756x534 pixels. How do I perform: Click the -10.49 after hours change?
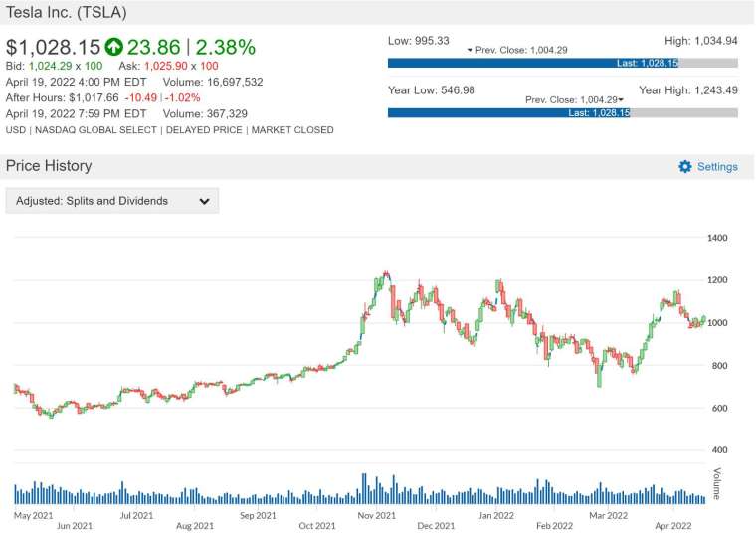tap(141, 97)
